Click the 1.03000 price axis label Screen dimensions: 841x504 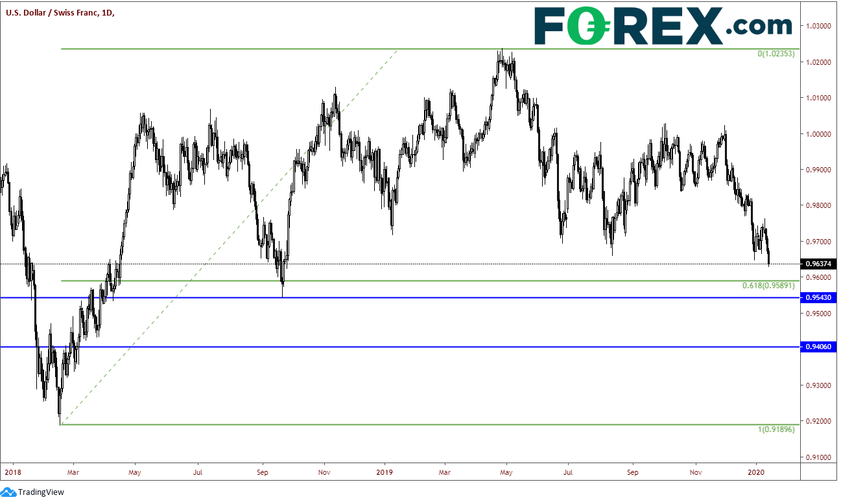(819, 26)
